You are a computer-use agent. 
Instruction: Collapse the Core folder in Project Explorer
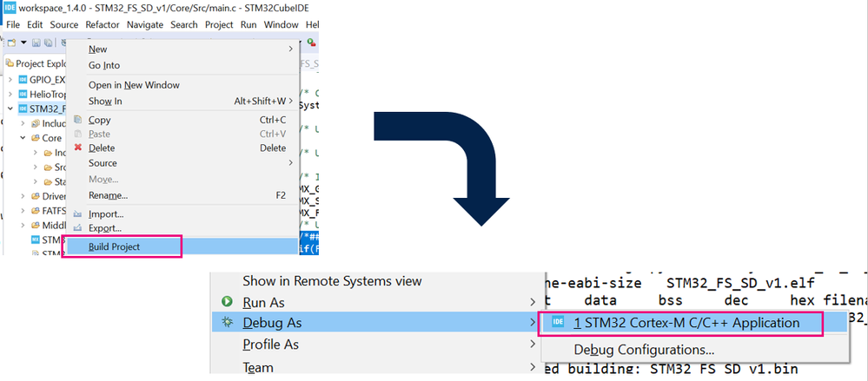click(23, 138)
